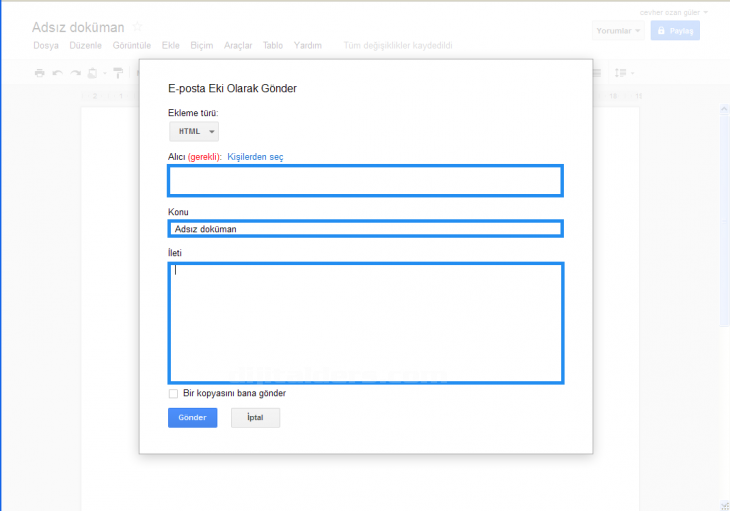
Task: Click the blue Paylaş share button
Action: point(675,31)
